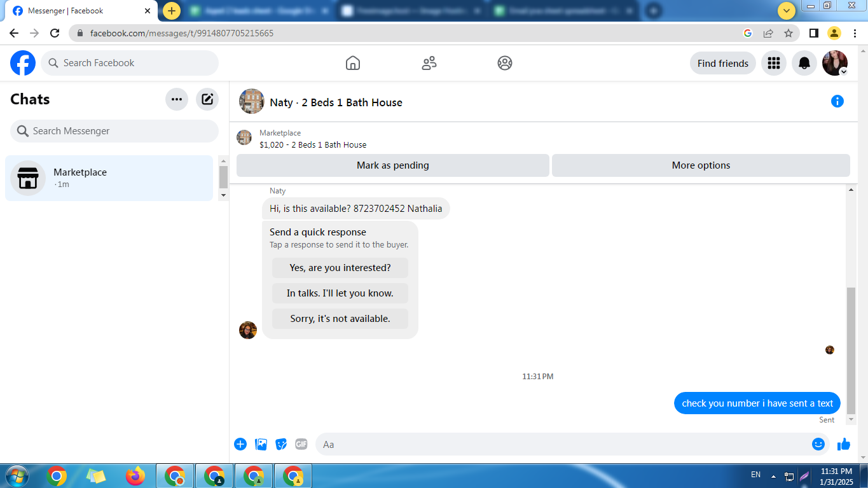Screen dimensions: 868x488
Task: Click the Search Facebook field
Action: click(x=130, y=63)
